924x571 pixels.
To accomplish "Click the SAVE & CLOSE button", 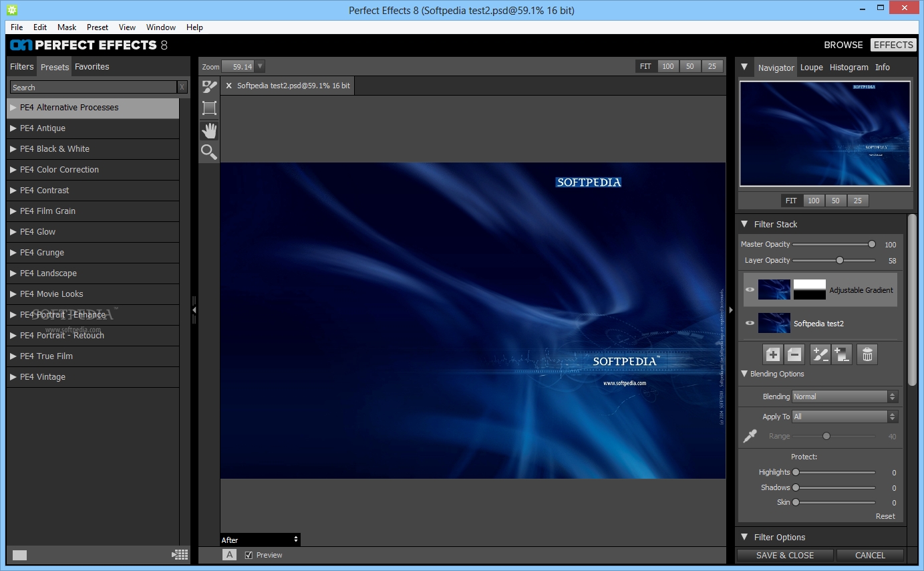I will (x=785, y=555).
